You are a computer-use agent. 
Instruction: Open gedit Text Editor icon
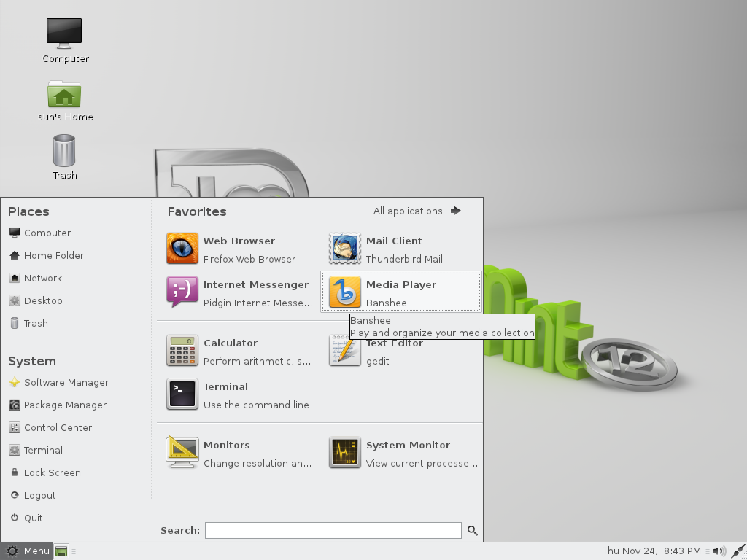click(345, 351)
